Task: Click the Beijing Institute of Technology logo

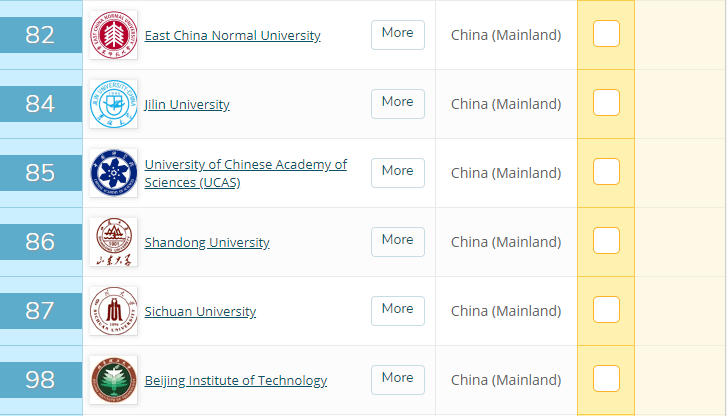Action: pos(113,380)
